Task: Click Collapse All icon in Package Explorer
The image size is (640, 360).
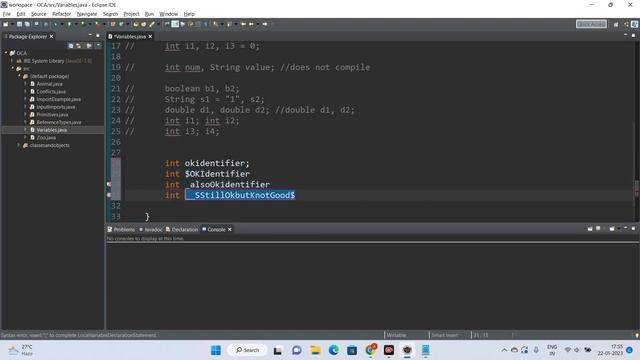Action: pyautogui.click(x=71, y=46)
